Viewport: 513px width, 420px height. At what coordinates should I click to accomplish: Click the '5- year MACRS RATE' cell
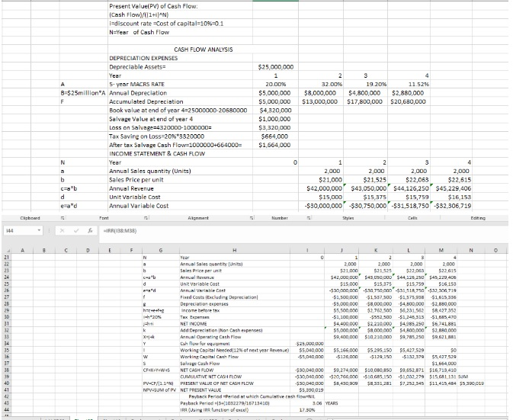coord(136,85)
